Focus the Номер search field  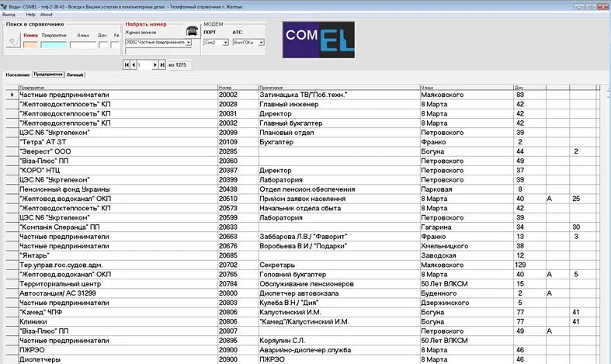(x=30, y=45)
